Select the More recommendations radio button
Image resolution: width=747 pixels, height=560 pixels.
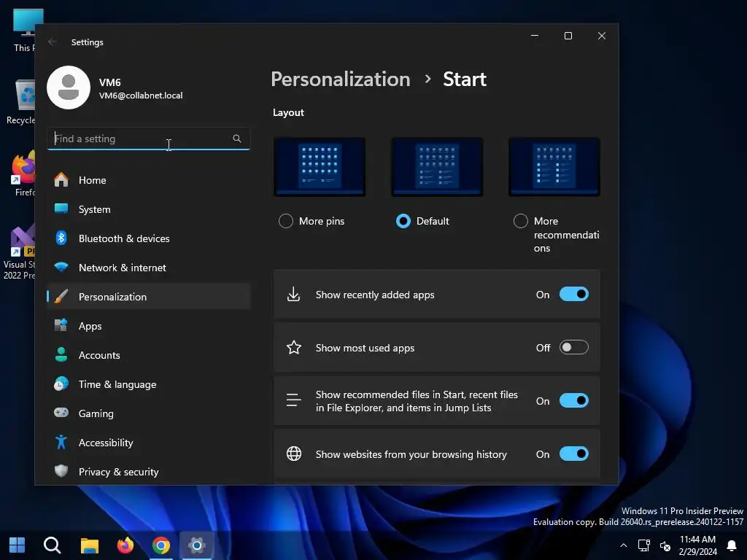(520, 221)
